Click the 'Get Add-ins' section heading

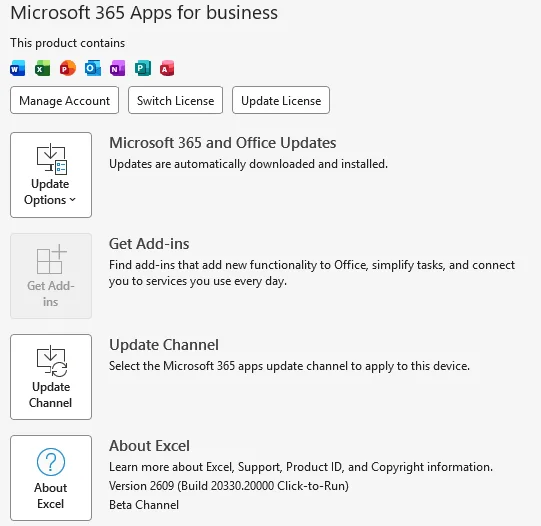(x=149, y=244)
